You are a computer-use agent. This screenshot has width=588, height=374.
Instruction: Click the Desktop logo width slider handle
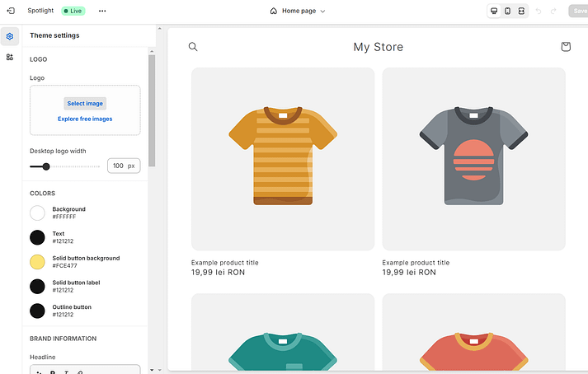[46, 166]
